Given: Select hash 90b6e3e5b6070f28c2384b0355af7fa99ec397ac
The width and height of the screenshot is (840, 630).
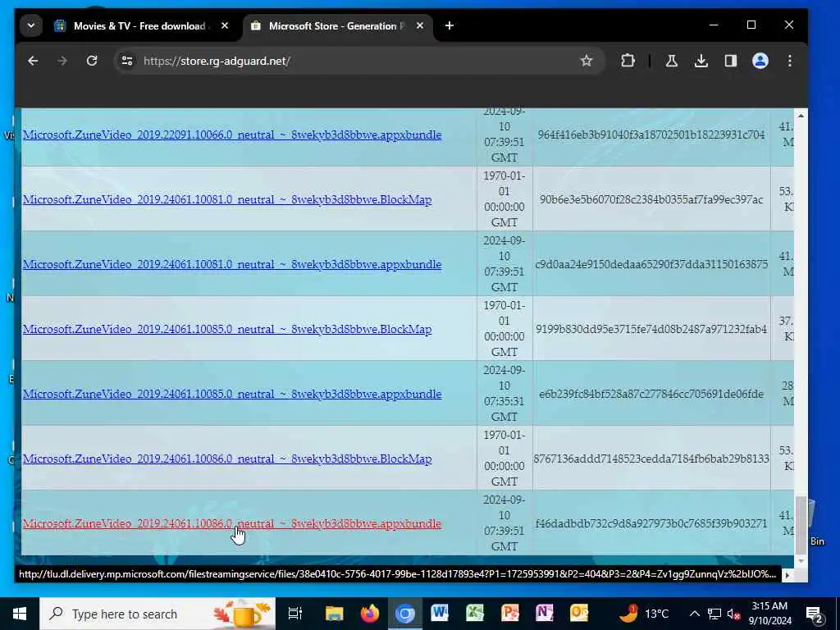Looking at the screenshot, I should pos(651,199).
